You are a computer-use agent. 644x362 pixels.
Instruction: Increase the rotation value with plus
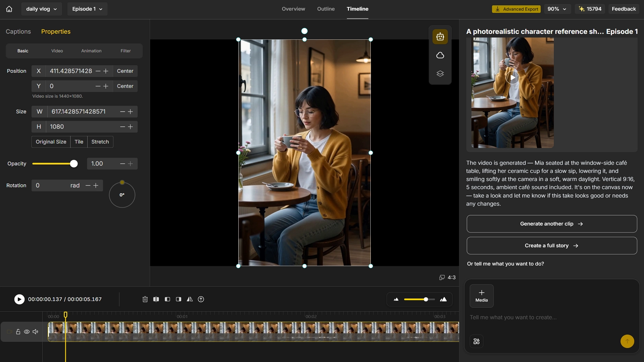96,185
